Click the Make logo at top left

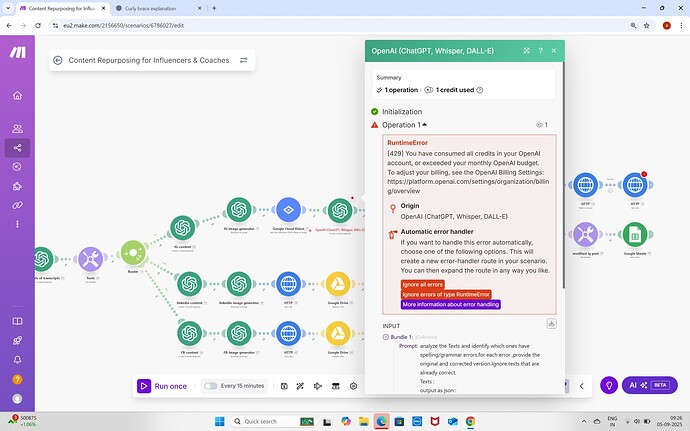coord(18,52)
